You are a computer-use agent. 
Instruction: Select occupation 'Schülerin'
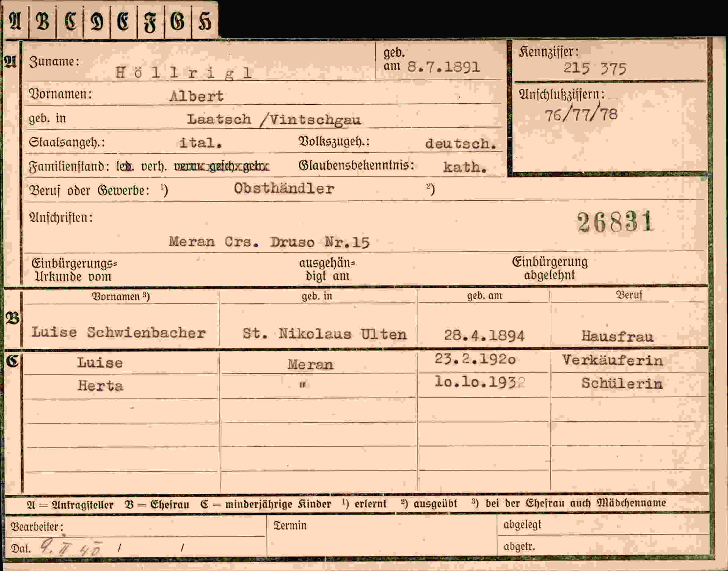(x=622, y=383)
